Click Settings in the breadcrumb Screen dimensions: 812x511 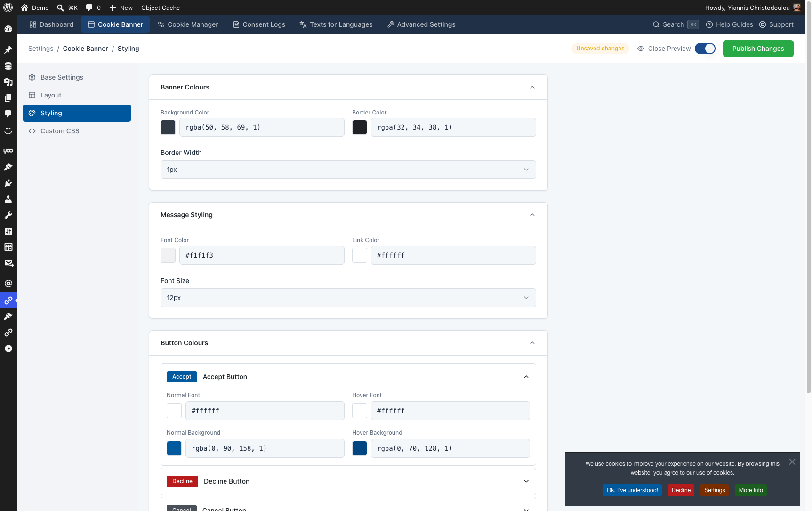tap(41, 49)
